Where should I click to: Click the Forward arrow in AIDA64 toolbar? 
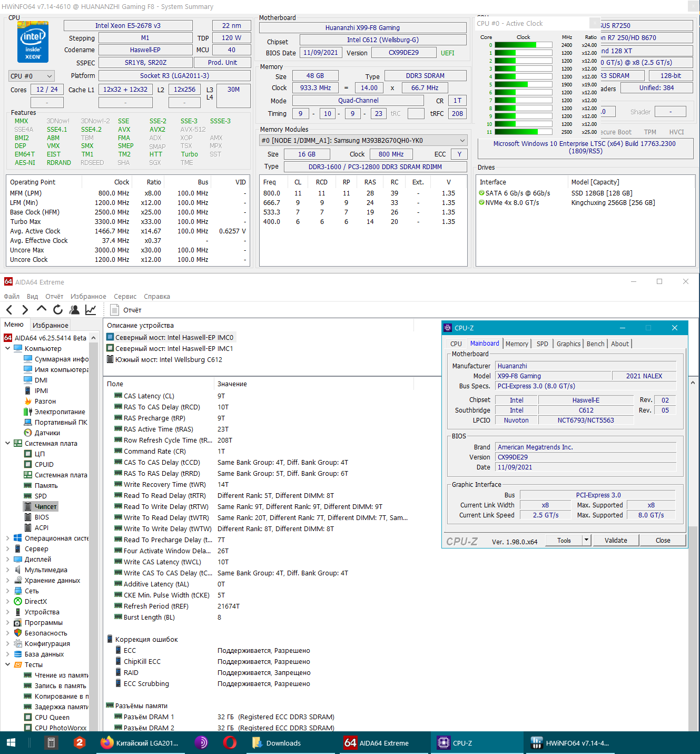tap(25, 310)
